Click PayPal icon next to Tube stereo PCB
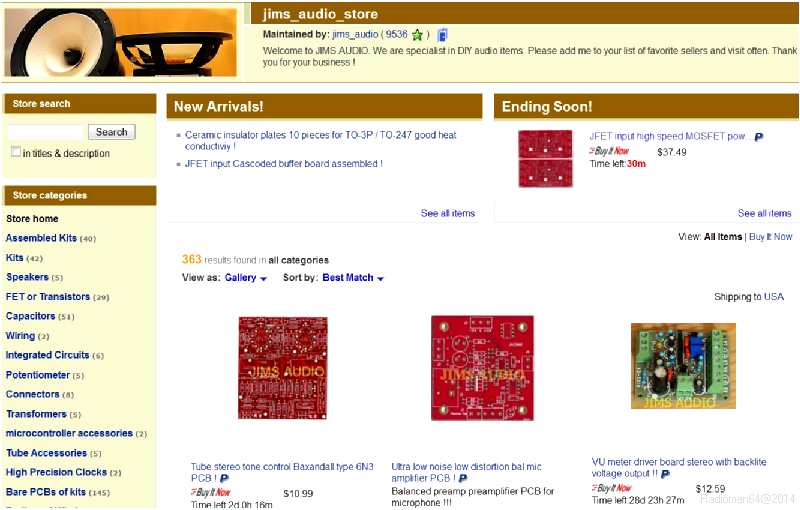Screen dimensions: 800x510 pyautogui.click(x=224, y=478)
